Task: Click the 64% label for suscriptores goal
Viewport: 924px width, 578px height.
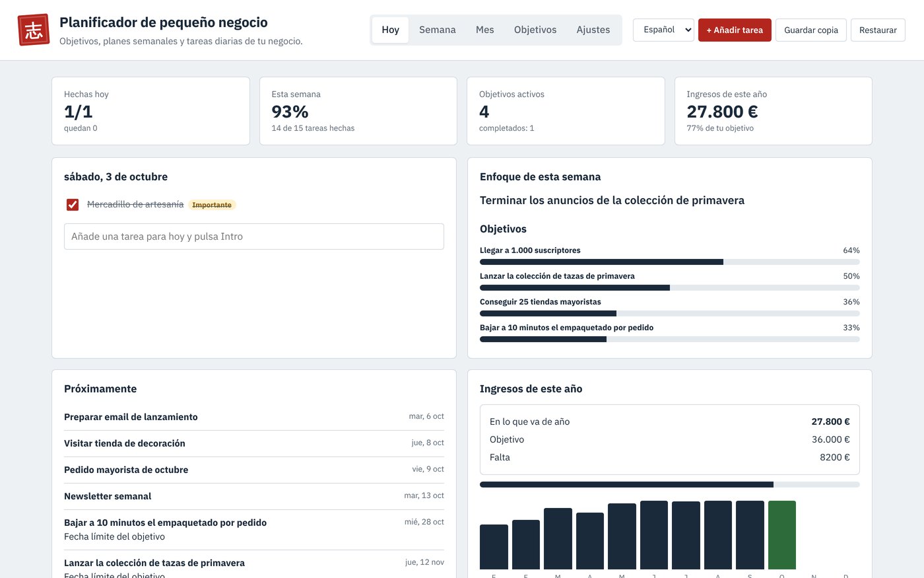Action: click(x=851, y=250)
